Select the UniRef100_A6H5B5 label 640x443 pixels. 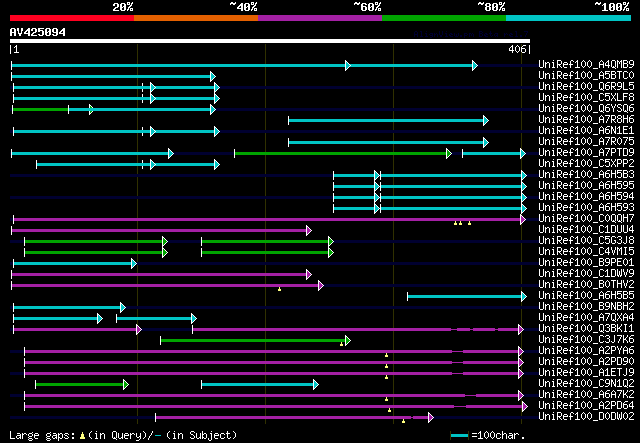586,296
